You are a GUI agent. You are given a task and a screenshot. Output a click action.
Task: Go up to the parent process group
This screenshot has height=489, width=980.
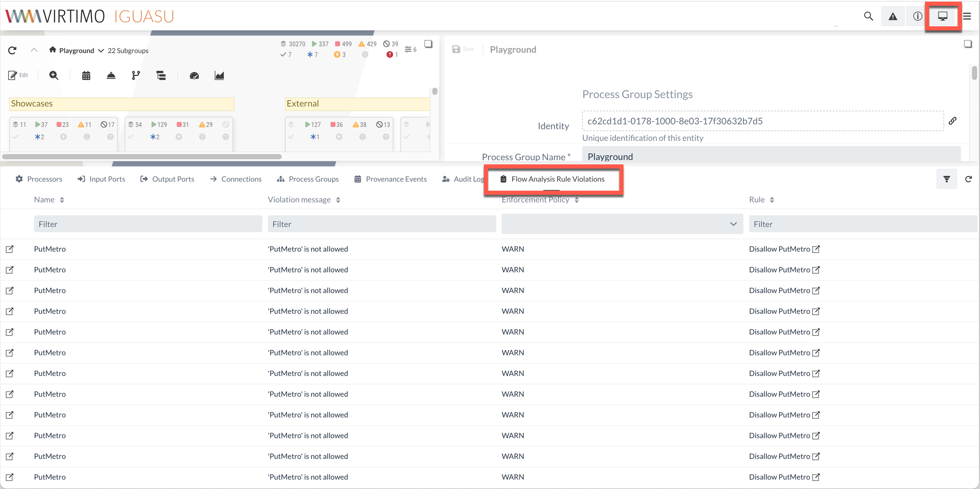(x=34, y=50)
